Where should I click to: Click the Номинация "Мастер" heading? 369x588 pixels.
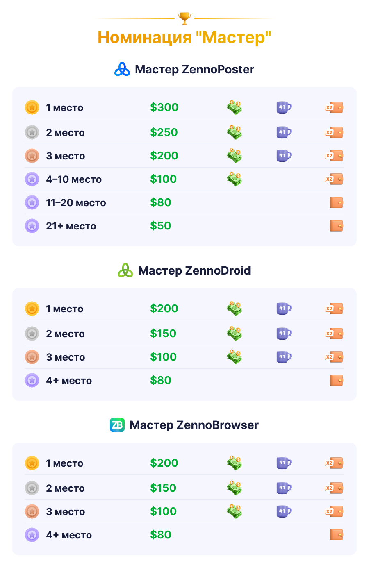[x=184, y=37]
